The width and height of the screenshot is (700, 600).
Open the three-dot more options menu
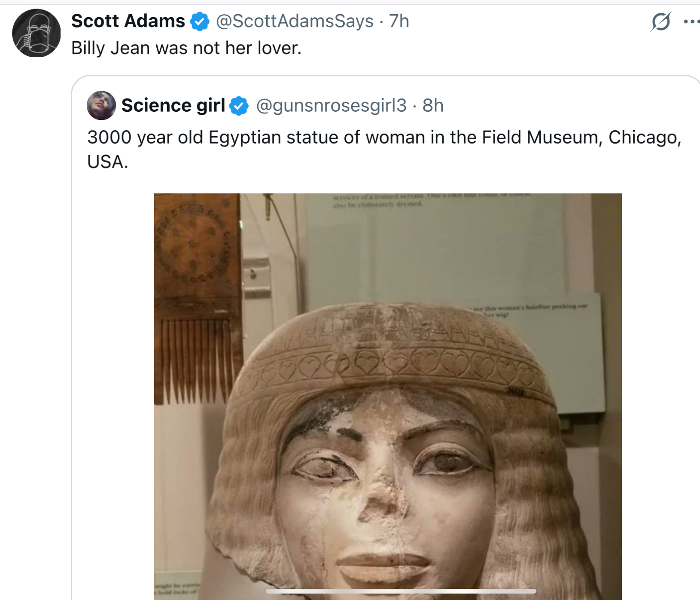point(691,21)
